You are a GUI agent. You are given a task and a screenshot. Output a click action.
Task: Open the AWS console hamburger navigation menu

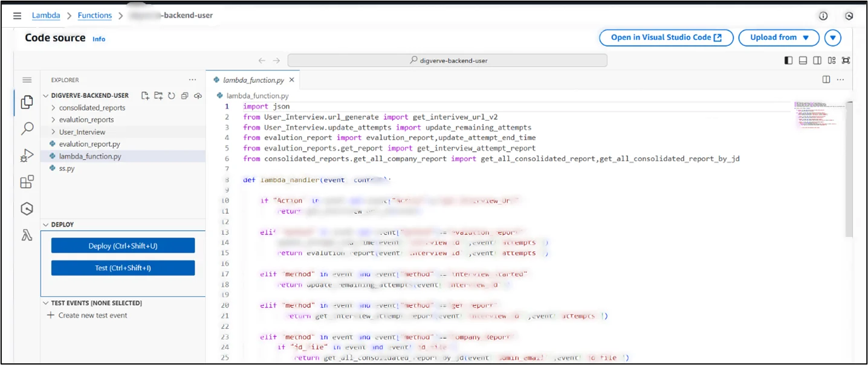click(18, 16)
